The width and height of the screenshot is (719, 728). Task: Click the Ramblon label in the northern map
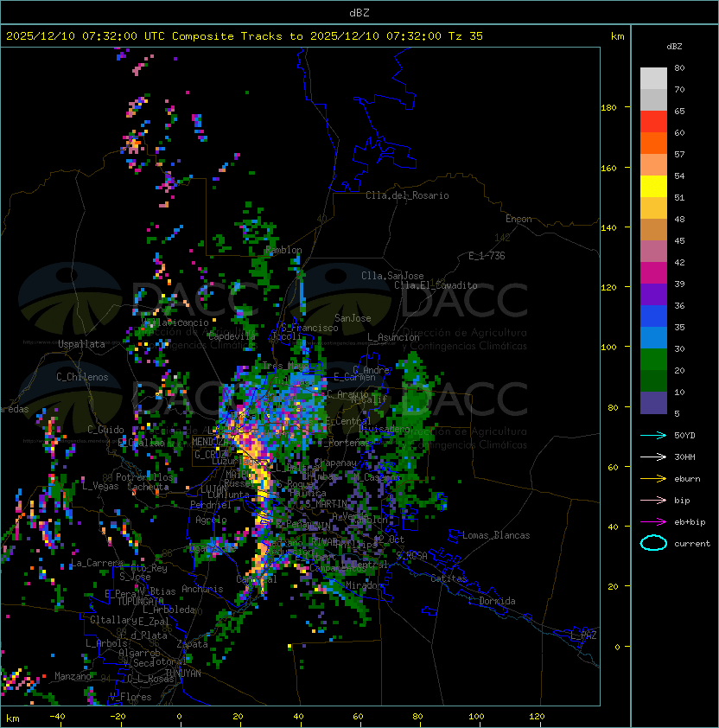pos(283,250)
